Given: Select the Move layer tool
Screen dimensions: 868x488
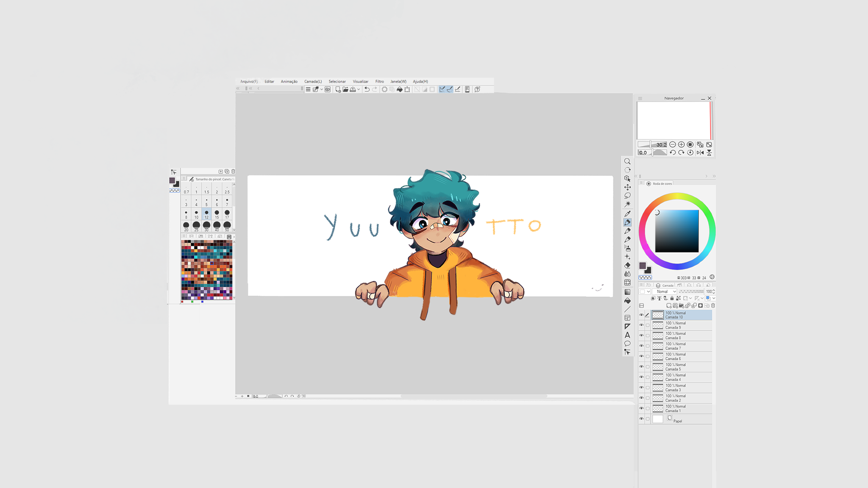Looking at the screenshot, I should 627,187.
